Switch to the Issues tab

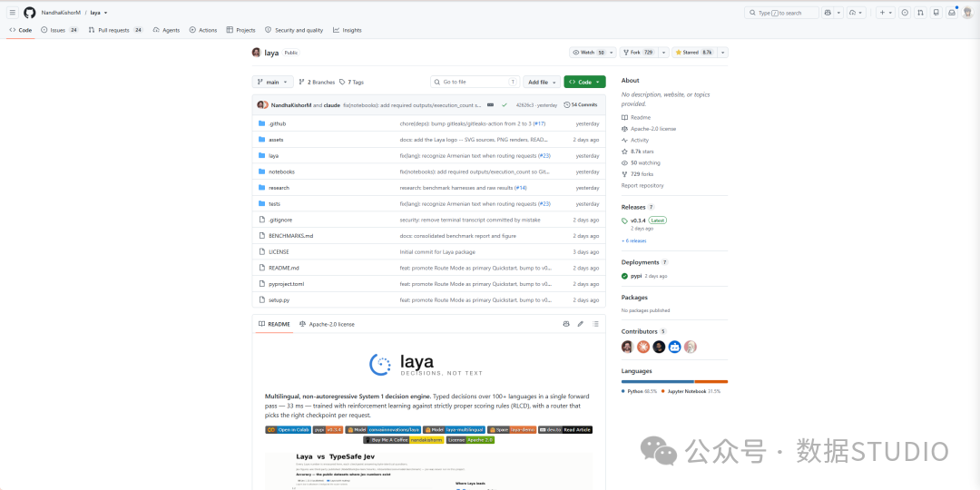point(60,30)
